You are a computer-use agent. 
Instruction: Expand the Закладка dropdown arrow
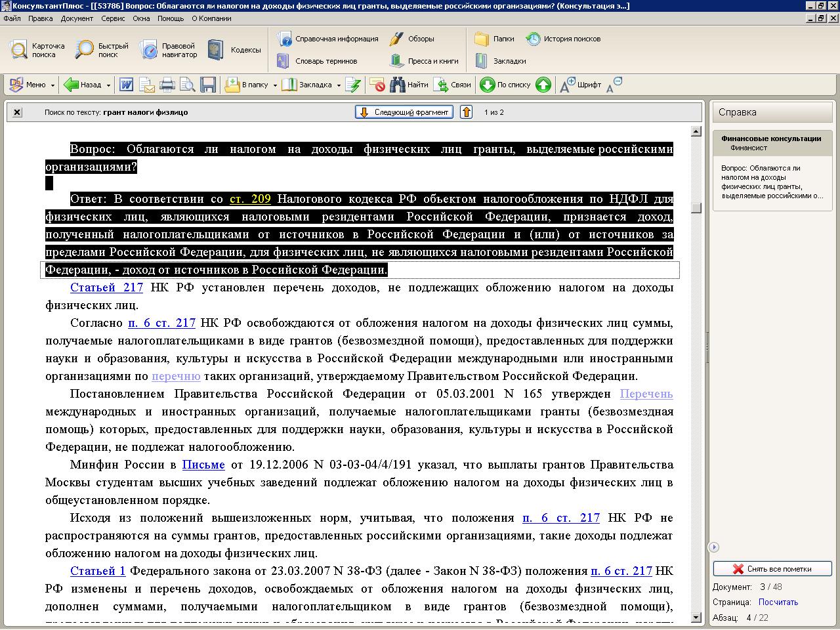click(x=339, y=85)
